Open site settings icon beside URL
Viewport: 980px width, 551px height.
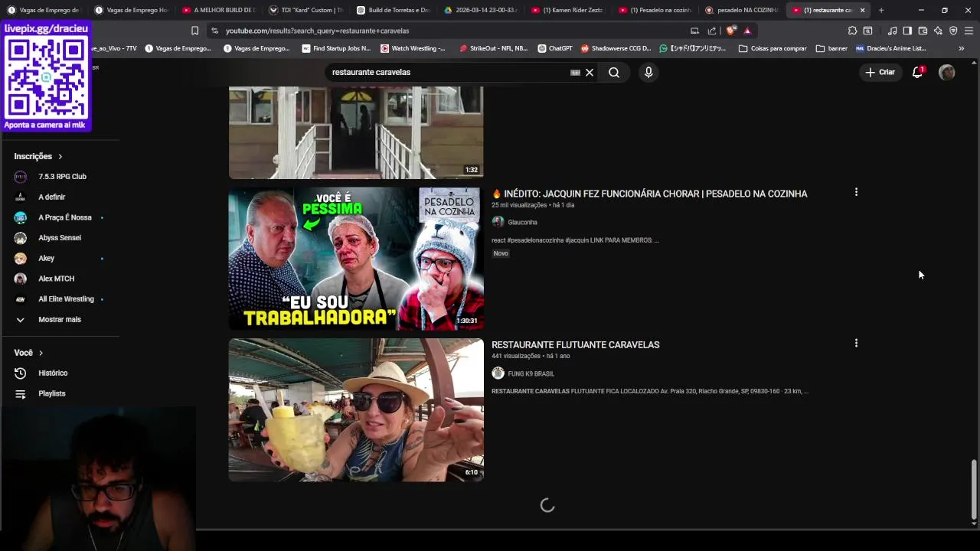coord(214,31)
